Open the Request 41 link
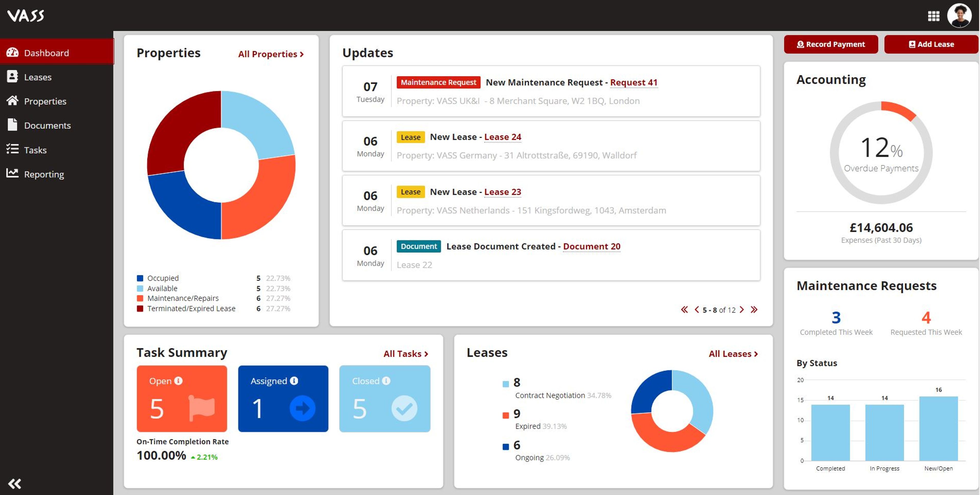This screenshot has height=495, width=980. (x=634, y=83)
